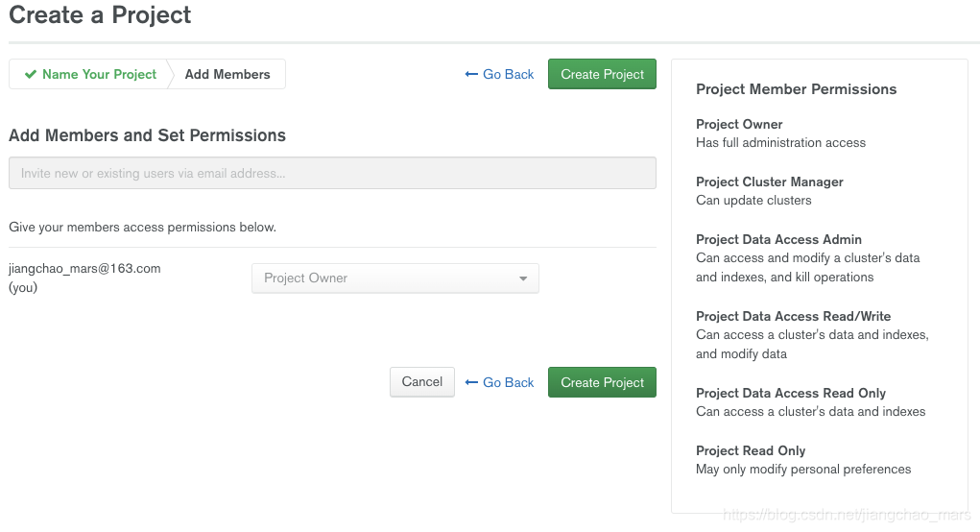This screenshot has height=532, width=980.
Task: Click the left arrow icon of the top Go Back
Action: (x=471, y=75)
